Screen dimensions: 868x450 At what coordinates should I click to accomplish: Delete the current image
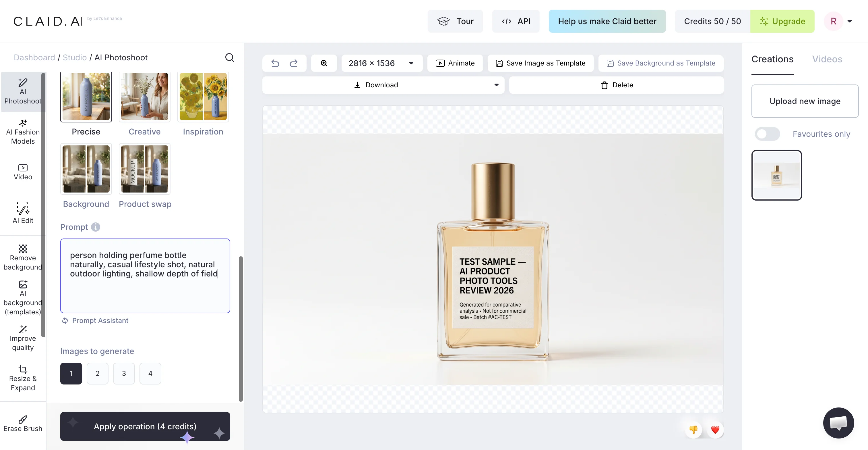pos(616,85)
